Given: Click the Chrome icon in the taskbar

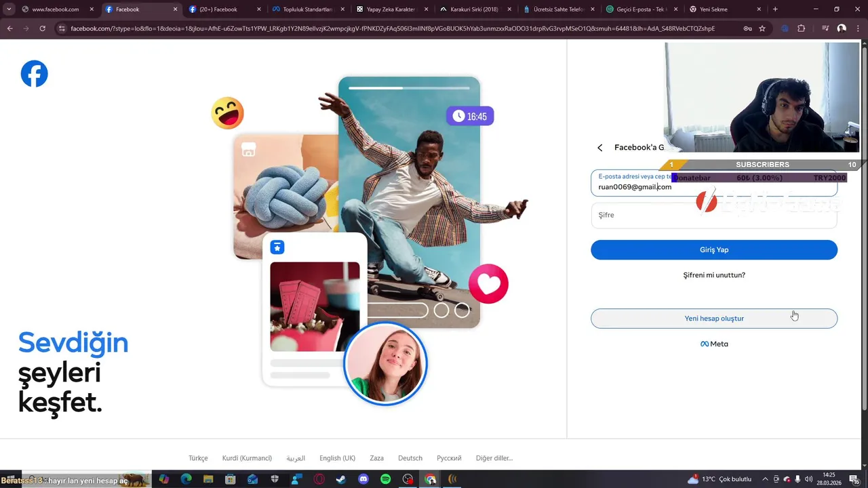Looking at the screenshot, I should click(430, 479).
